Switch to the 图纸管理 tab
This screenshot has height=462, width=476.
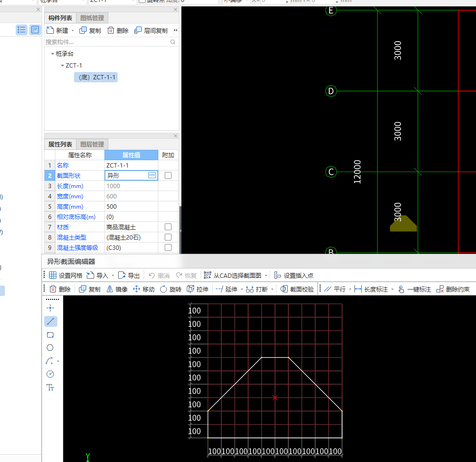point(92,18)
